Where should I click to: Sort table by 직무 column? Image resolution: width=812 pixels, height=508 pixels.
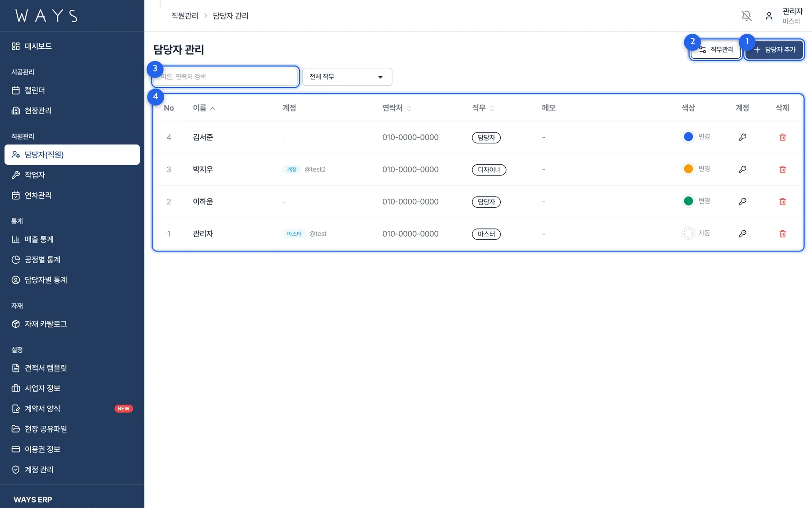point(483,108)
